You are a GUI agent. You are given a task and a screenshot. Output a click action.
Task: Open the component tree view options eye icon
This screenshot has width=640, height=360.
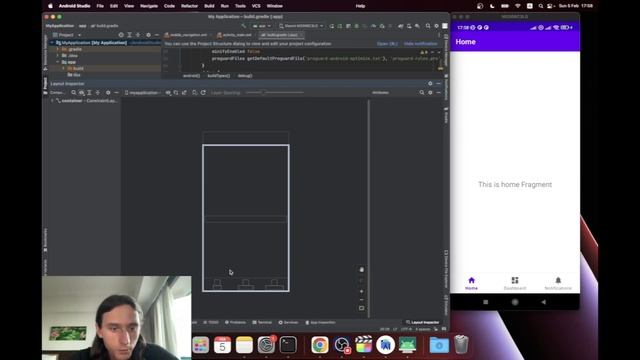82,93
